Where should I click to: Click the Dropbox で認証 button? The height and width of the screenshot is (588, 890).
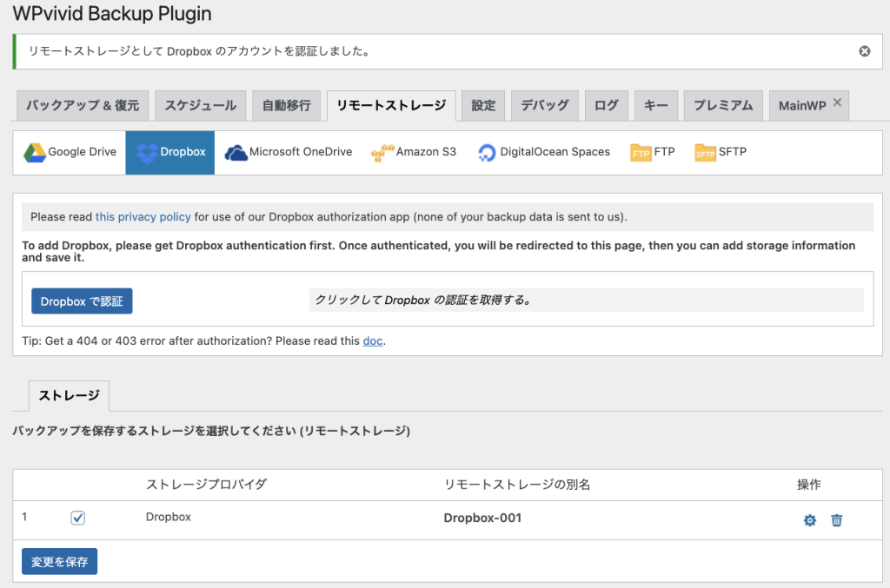tap(82, 301)
